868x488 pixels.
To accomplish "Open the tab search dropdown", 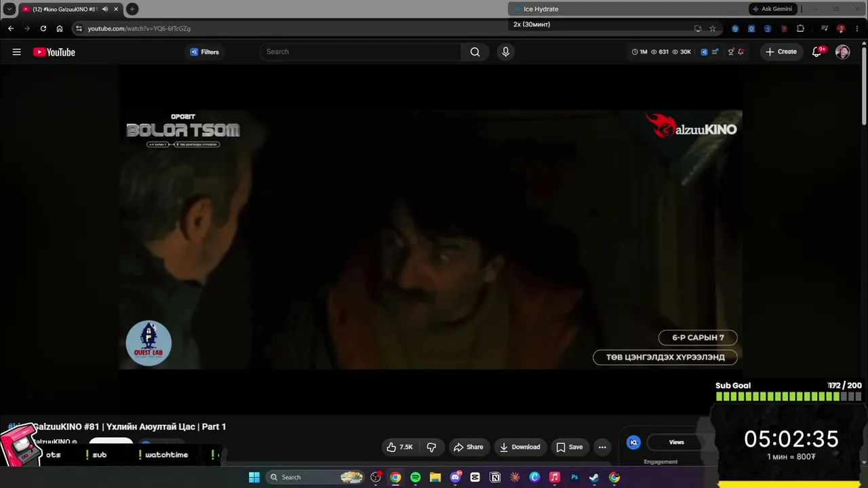I will tap(9, 9).
